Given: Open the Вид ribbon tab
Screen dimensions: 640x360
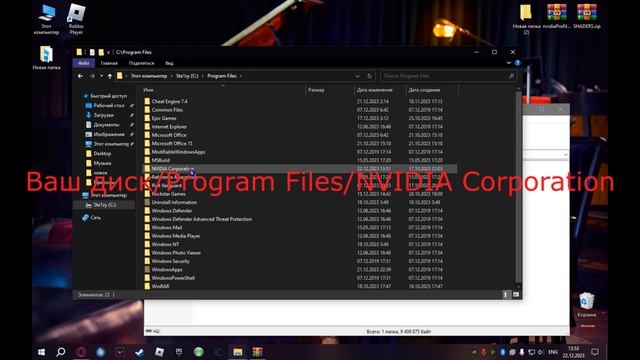Looking at the screenshot, I should coord(169,63).
